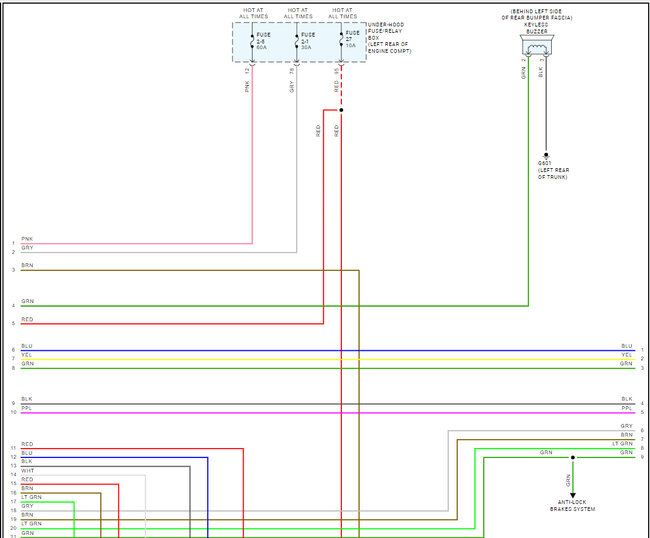Select 'HOT AT ALL TIMES' above Fuse 2-1
Viewport: 650px width, 538px height.
(x=298, y=13)
